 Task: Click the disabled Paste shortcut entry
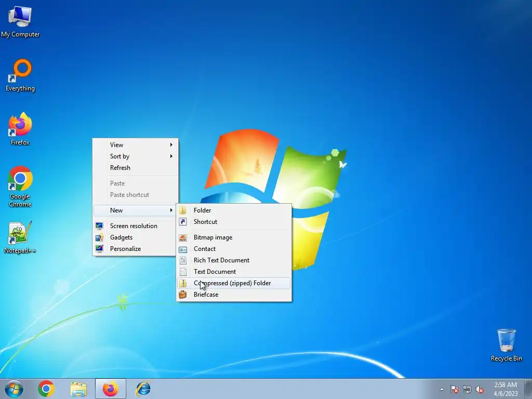click(x=136, y=195)
